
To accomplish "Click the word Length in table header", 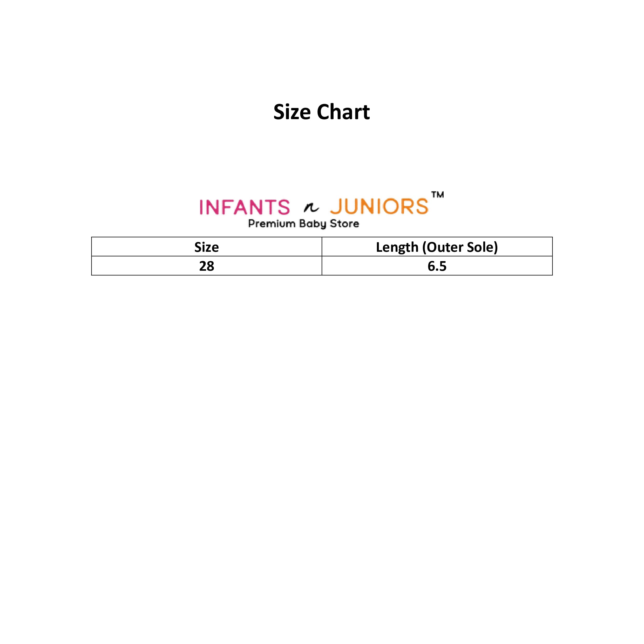I will pyautogui.click(x=397, y=247).
